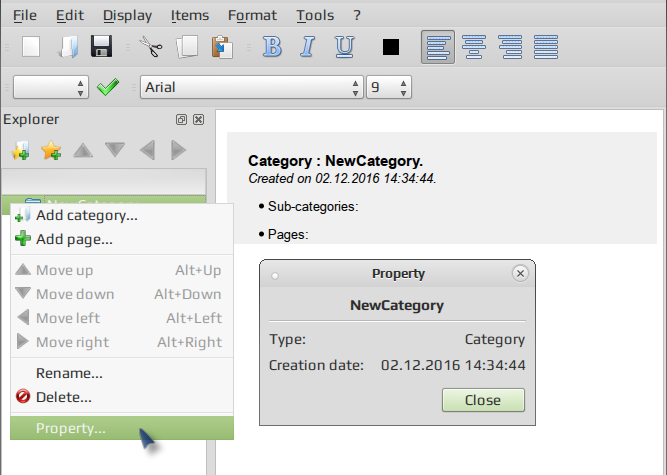Click the green checkmark icon
The image size is (667, 475).
108,87
